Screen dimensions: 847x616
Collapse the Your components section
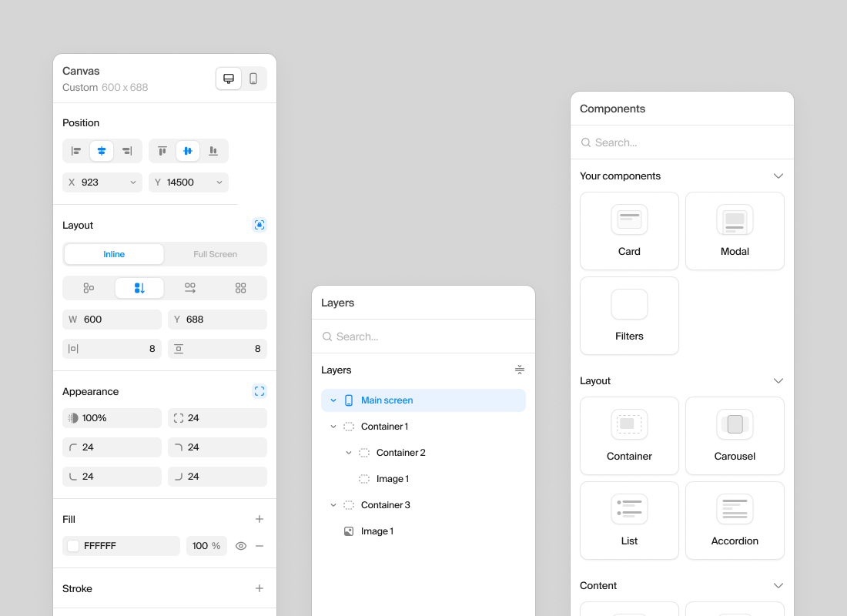[778, 176]
